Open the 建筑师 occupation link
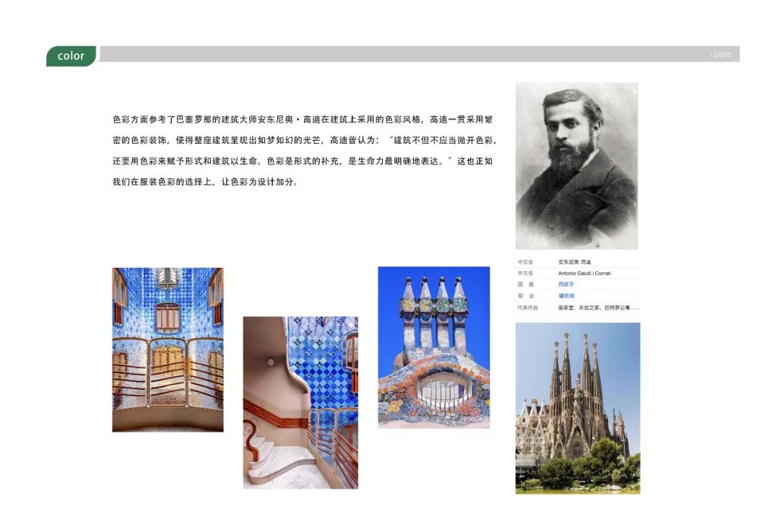 pos(567,296)
